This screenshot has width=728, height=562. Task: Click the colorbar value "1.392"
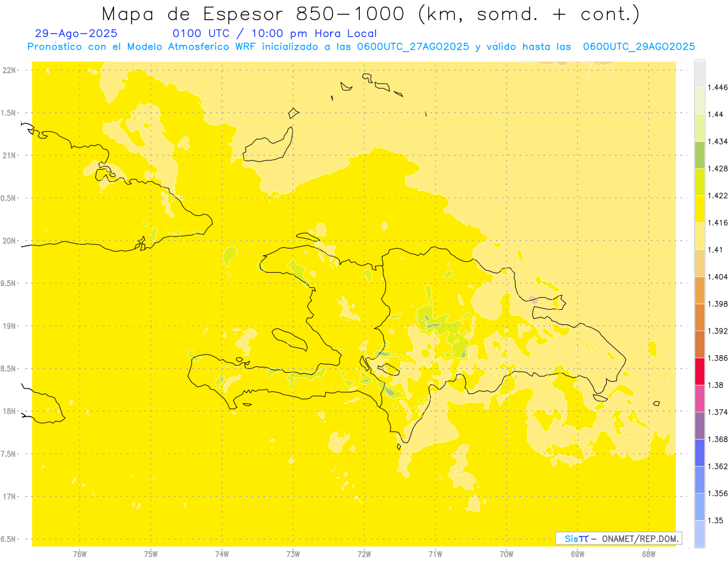tap(718, 331)
